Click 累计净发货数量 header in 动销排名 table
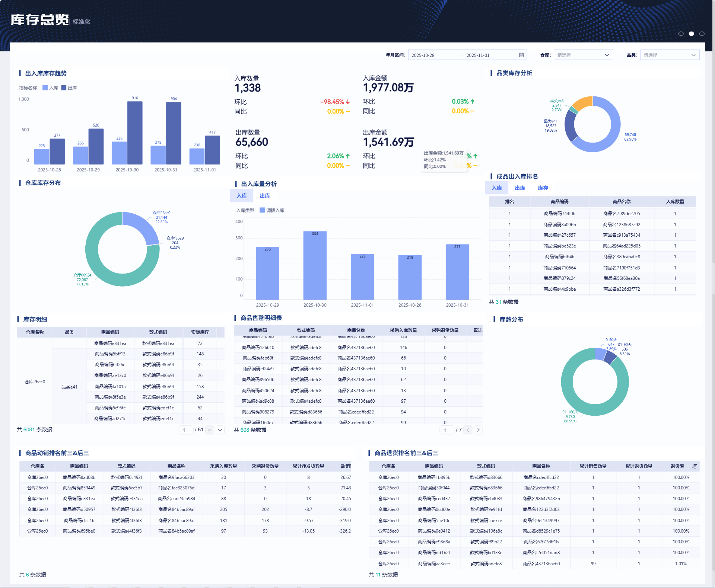Viewport: 715px width, 588px height. pyautogui.click(x=308, y=466)
